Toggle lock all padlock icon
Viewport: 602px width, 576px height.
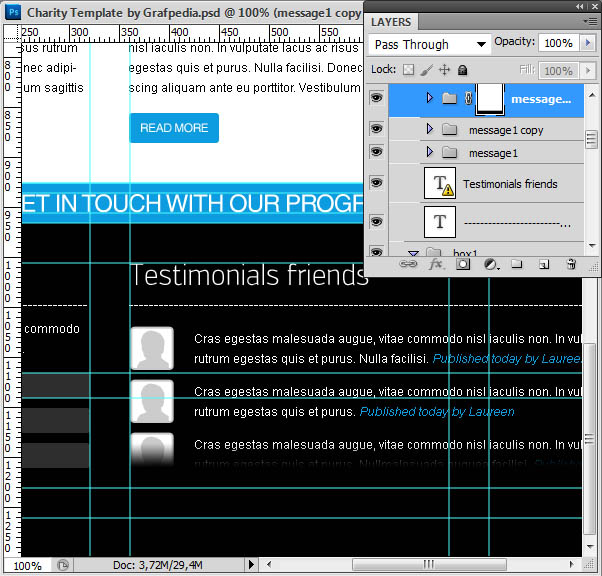click(463, 70)
